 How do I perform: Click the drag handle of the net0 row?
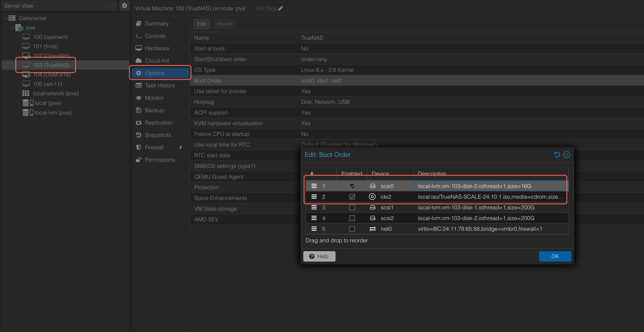(314, 229)
